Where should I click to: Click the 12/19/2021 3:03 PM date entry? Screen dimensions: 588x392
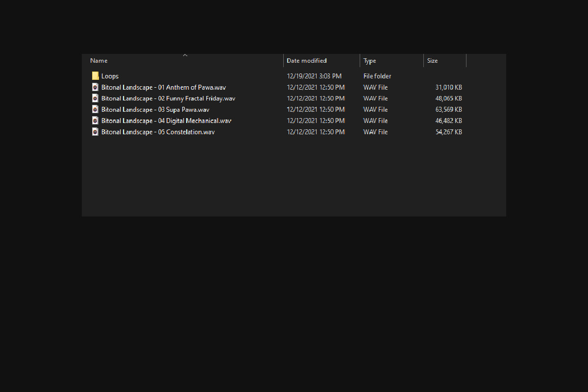point(314,76)
